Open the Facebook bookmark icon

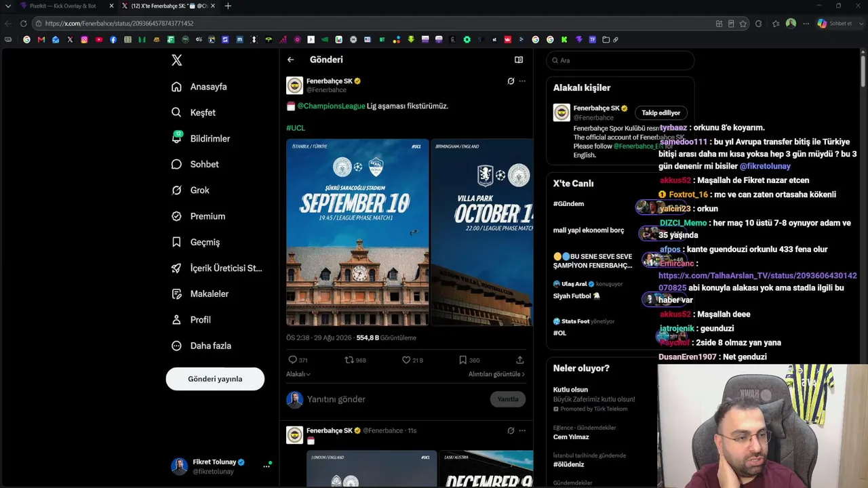pos(113,40)
